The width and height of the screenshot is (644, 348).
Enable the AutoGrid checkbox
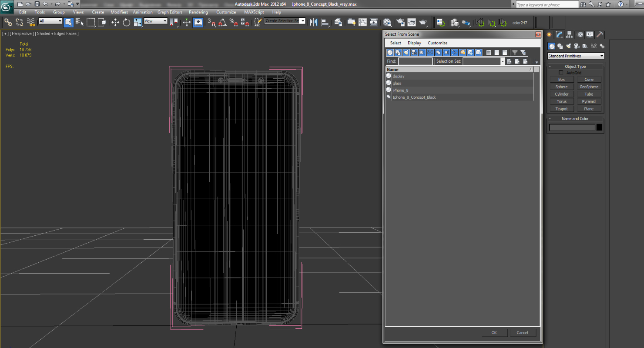coord(561,73)
